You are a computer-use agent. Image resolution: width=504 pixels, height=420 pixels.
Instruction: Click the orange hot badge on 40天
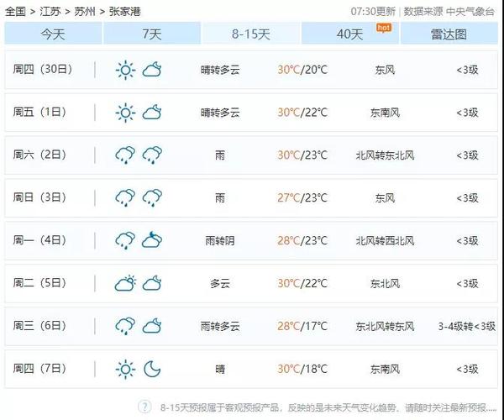384,28
